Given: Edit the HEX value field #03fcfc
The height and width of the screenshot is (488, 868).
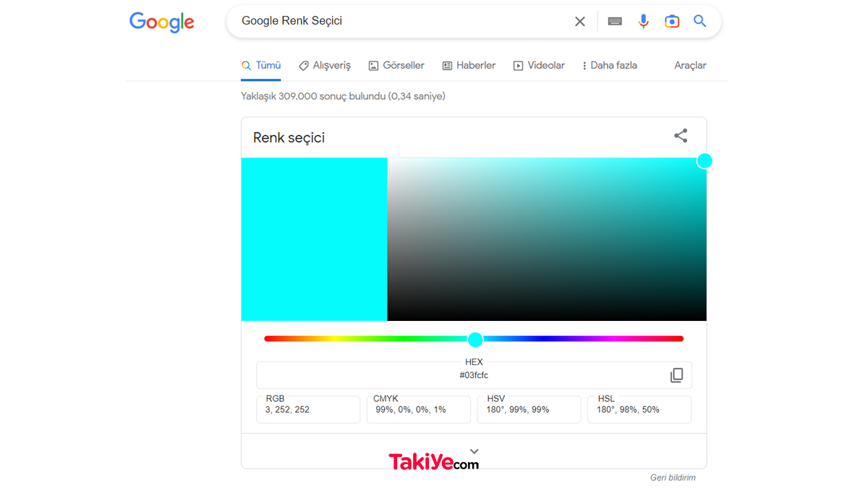Looking at the screenshot, I should coord(474,375).
